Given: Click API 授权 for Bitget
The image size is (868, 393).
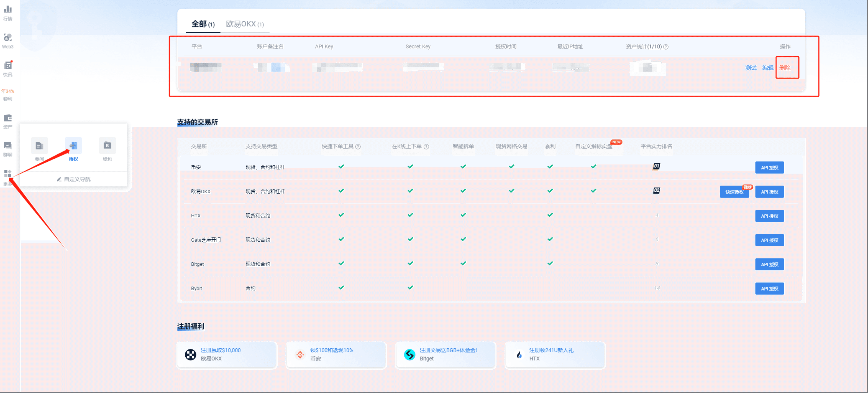Looking at the screenshot, I should [770, 265].
